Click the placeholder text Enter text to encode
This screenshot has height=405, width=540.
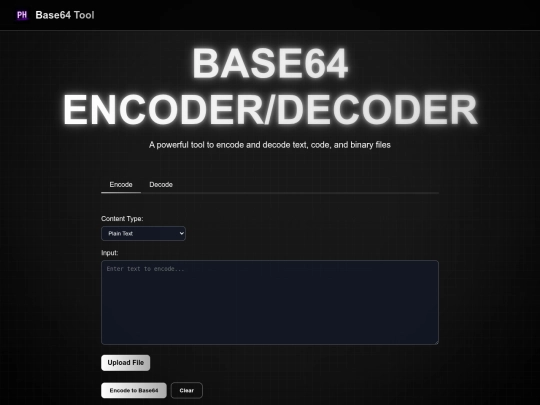tap(145, 269)
